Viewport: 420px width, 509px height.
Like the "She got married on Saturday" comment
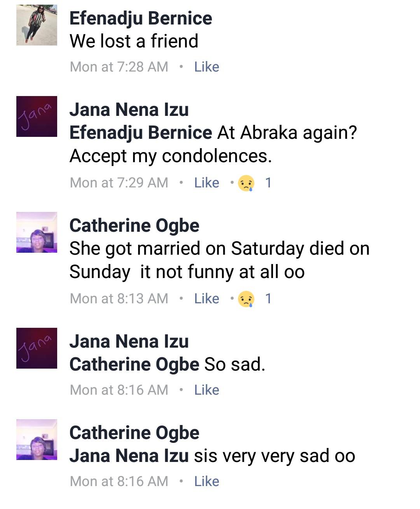[206, 299]
